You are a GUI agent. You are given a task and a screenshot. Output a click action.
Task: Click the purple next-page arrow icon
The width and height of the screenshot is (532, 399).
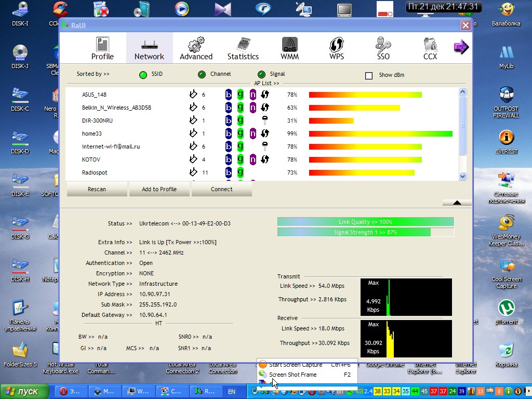point(461,47)
